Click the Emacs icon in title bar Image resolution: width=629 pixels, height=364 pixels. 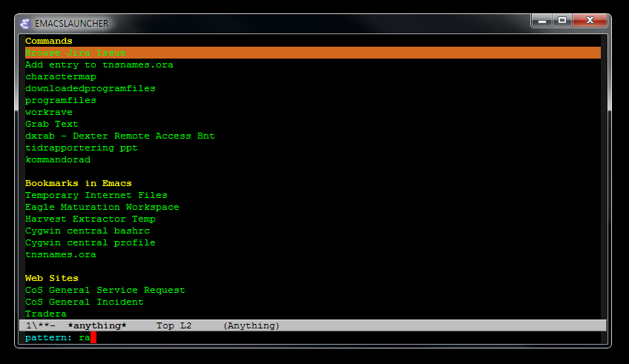[x=25, y=24]
